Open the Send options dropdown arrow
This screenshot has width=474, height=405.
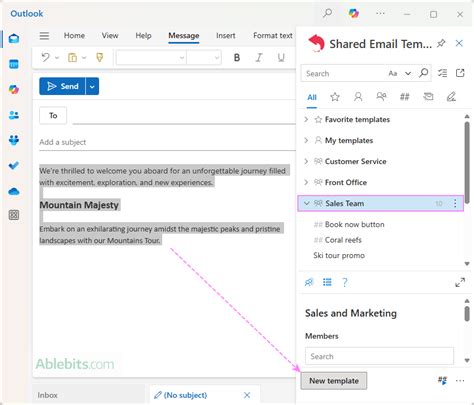92,86
